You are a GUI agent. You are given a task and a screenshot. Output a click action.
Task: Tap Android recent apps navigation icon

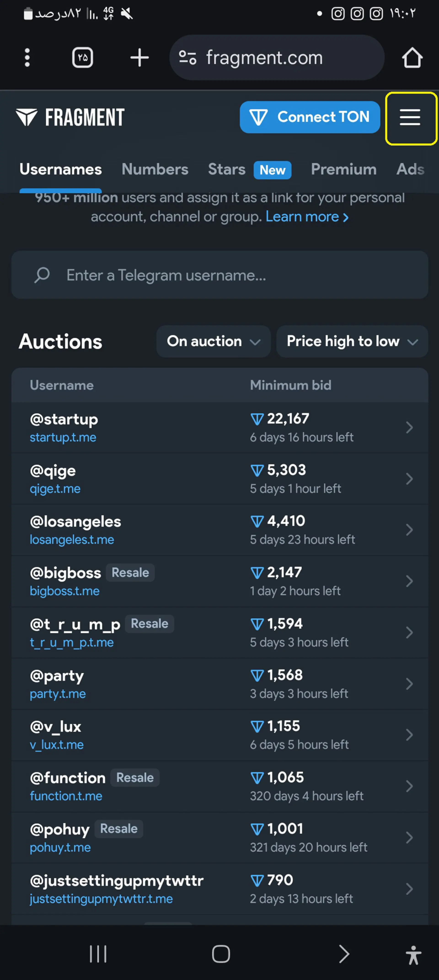(98, 953)
